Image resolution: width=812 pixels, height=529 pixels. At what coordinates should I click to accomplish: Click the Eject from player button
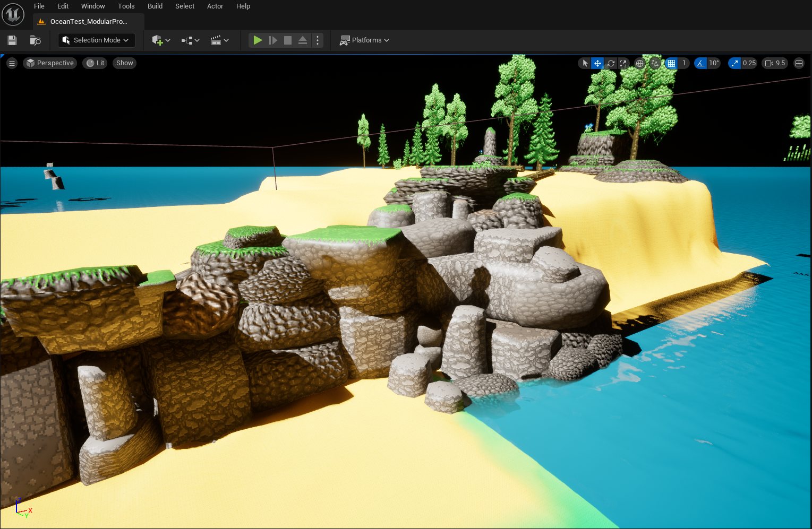click(x=303, y=40)
